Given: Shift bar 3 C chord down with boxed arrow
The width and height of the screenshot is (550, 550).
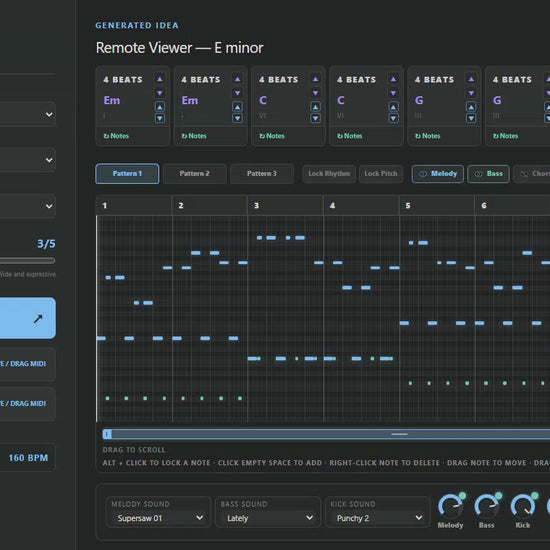Looking at the screenshot, I should coord(315,118).
